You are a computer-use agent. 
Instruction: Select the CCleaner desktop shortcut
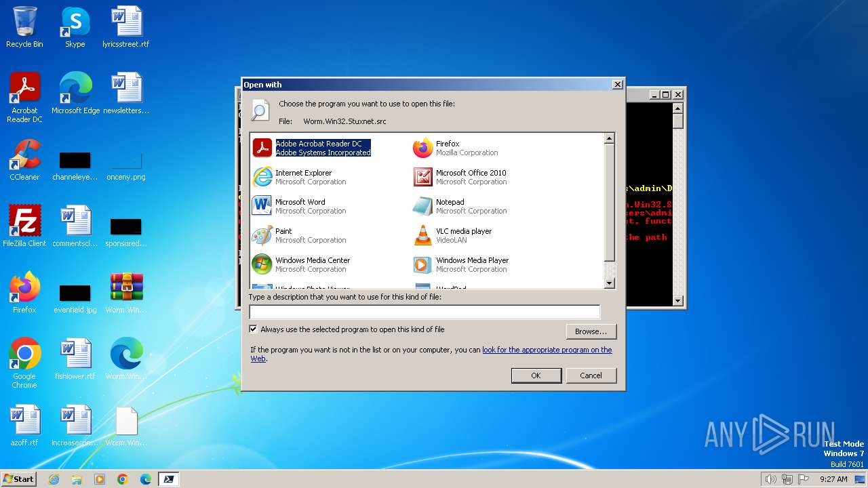(x=24, y=160)
